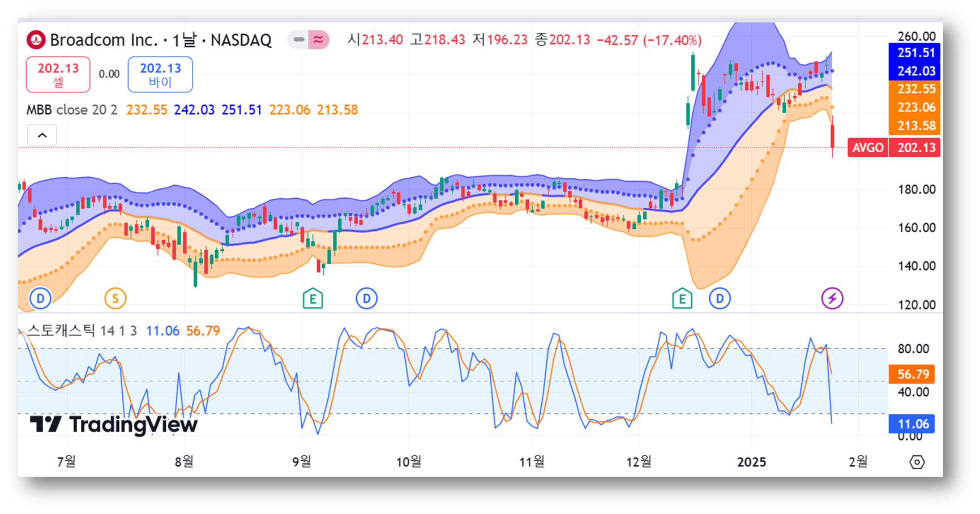Click the orange 56.79 stochastic axis label
The image size is (980, 514).
pos(912,374)
